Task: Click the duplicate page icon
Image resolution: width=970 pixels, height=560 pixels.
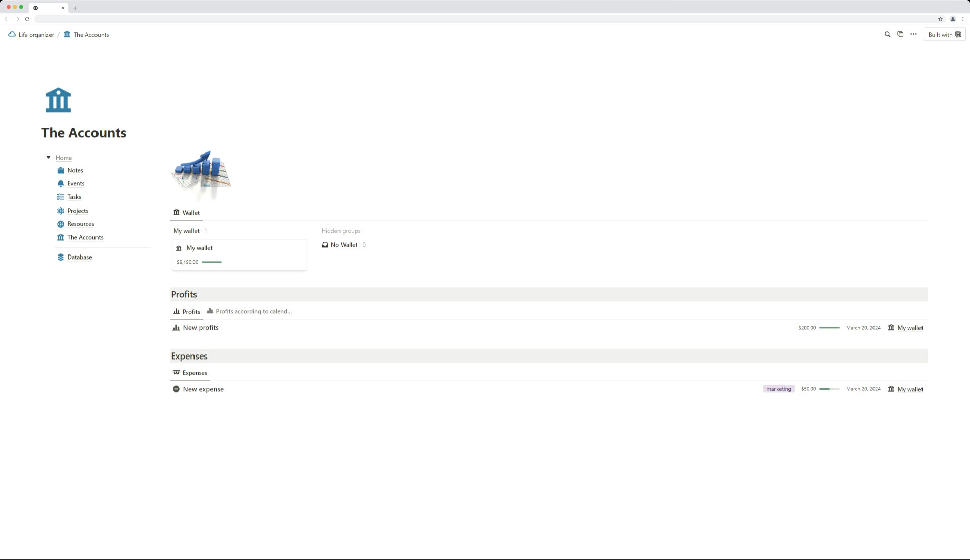Action: [x=900, y=34]
